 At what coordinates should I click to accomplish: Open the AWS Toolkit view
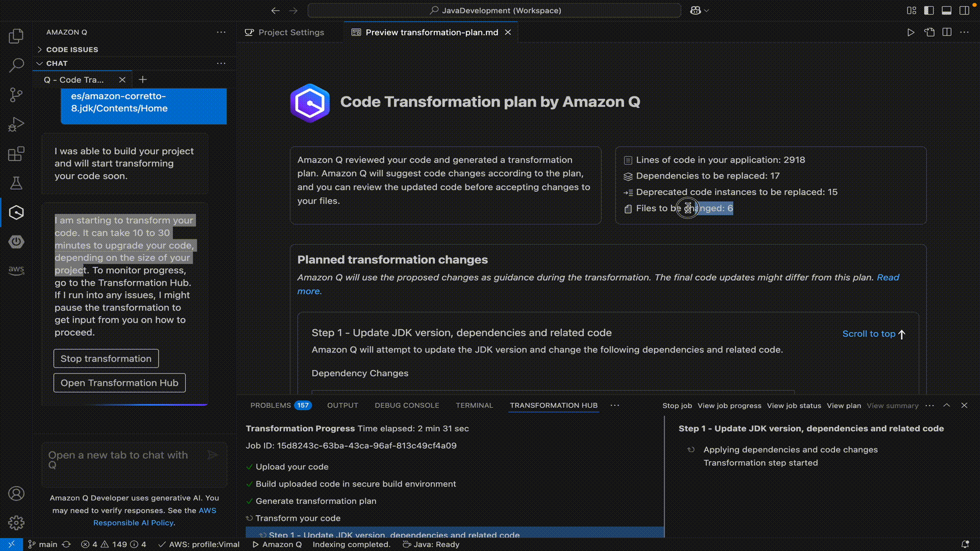16,270
